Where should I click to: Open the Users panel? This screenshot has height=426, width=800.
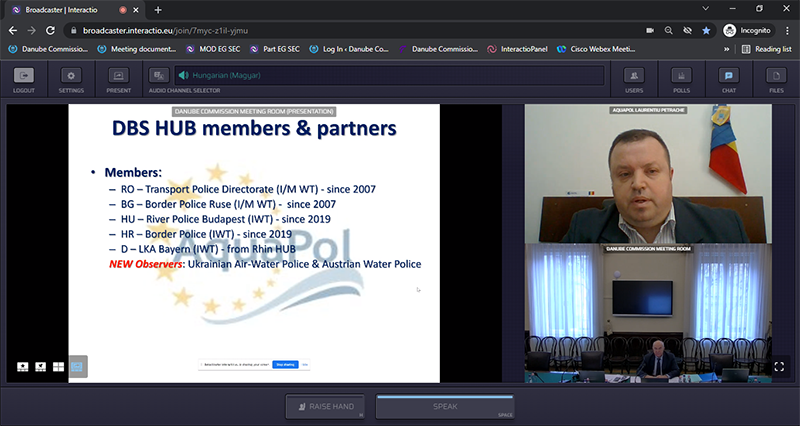coord(634,76)
